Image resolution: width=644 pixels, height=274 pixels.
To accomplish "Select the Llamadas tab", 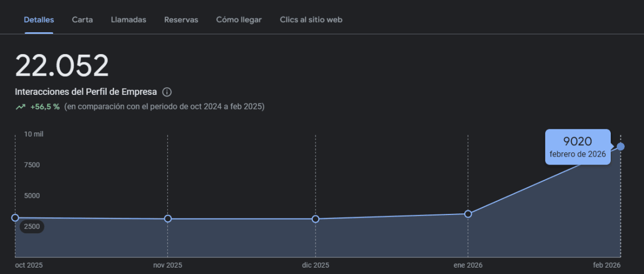I will 128,20.
